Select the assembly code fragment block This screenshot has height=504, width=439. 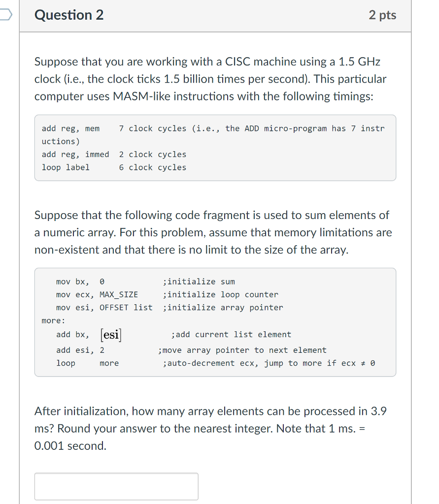[x=215, y=322]
